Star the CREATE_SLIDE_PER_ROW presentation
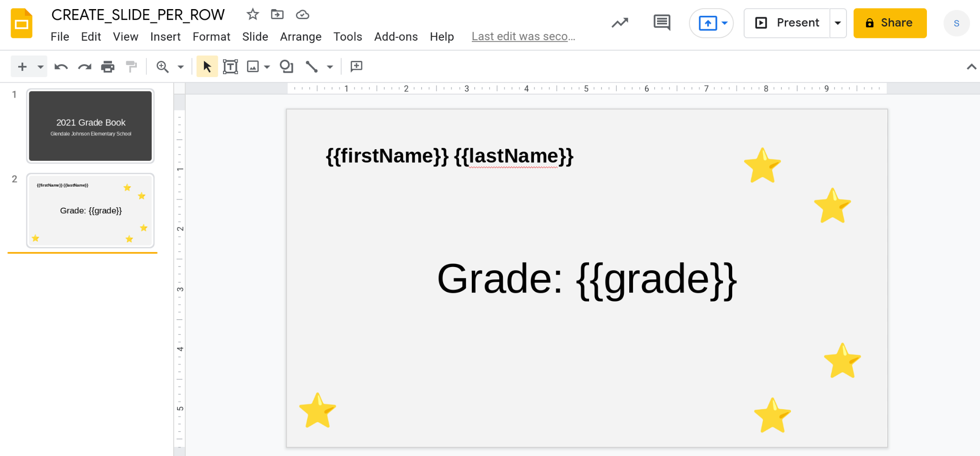This screenshot has width=980, height=456. 253,14
